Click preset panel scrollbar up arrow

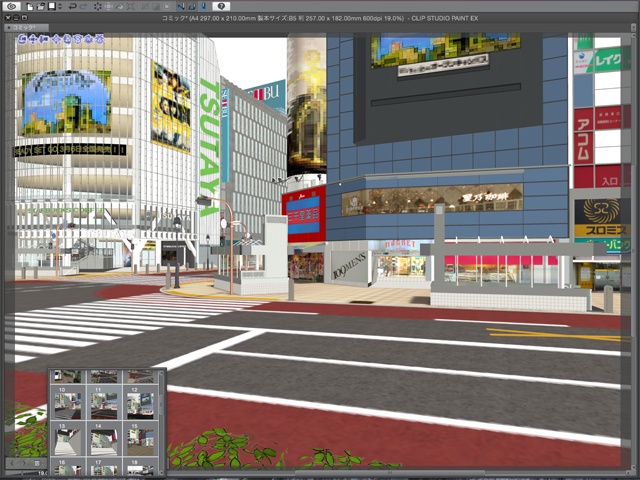coord(162,373)
